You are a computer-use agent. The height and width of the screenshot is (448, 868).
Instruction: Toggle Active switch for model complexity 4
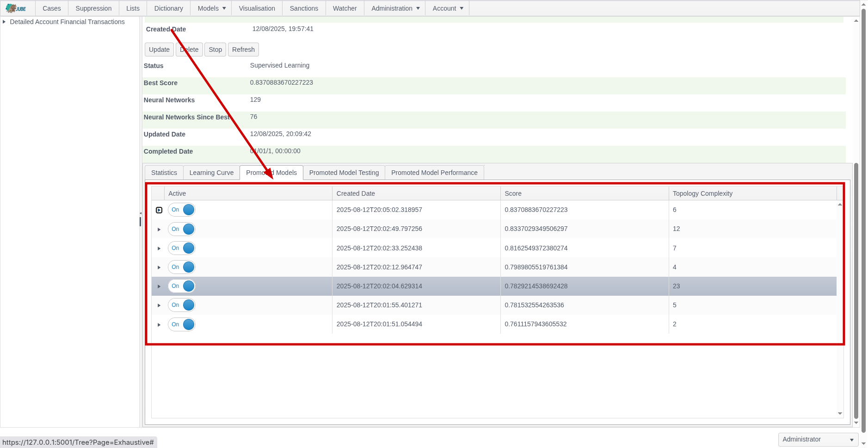click(x=181, y=267)
